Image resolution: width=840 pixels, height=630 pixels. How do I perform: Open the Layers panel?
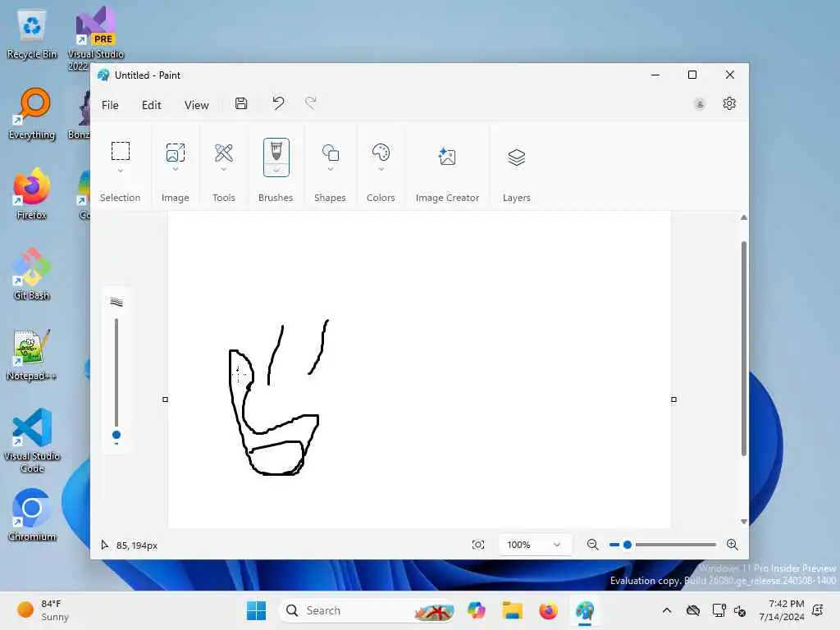[x=517, y=157]
